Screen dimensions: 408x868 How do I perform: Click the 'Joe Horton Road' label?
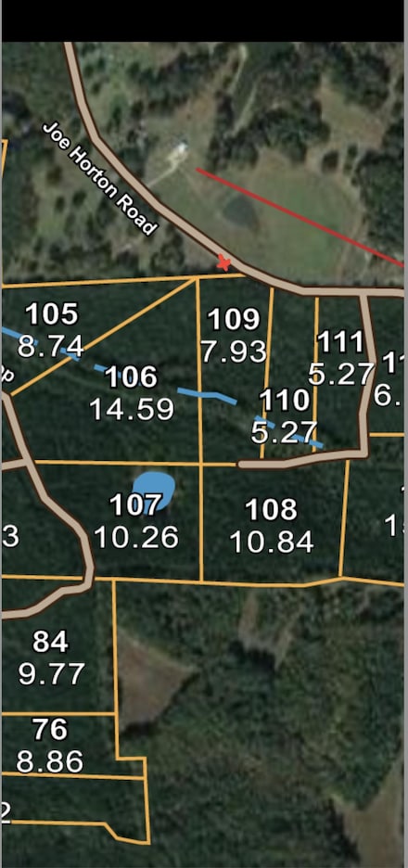[99, 179]
